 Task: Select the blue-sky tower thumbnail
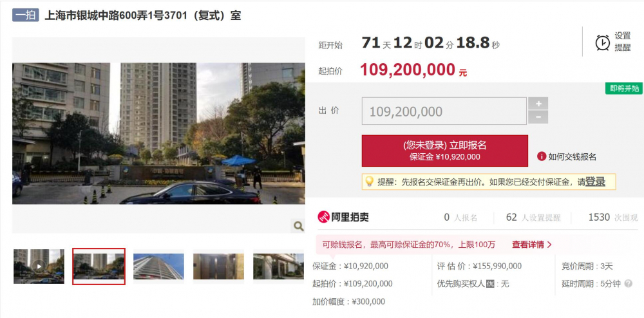click(x=158, y=267)
